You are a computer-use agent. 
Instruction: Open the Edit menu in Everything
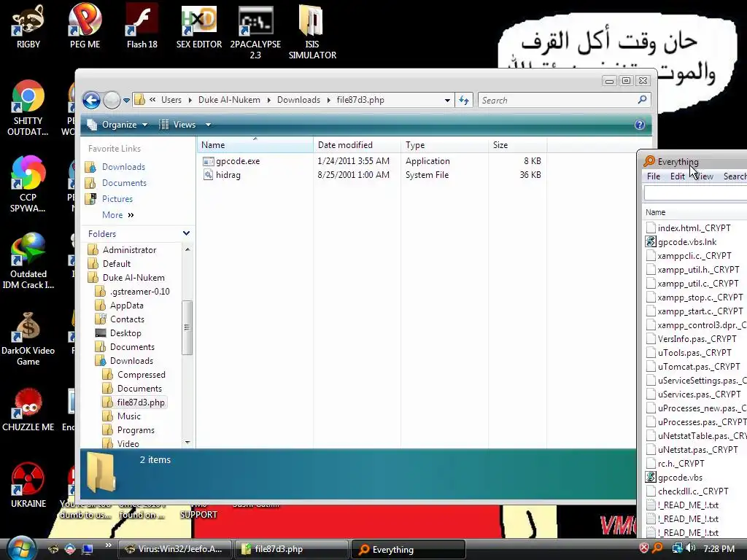(677, 176)
